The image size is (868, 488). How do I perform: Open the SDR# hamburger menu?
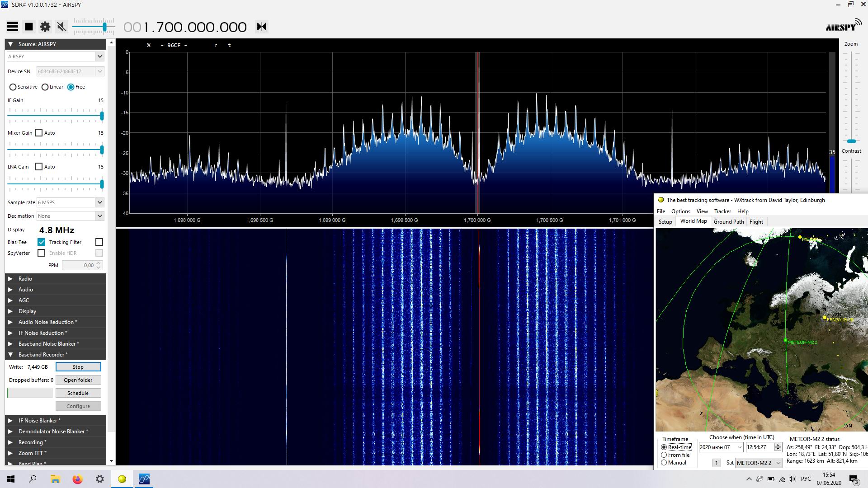(x=13, y=27)
